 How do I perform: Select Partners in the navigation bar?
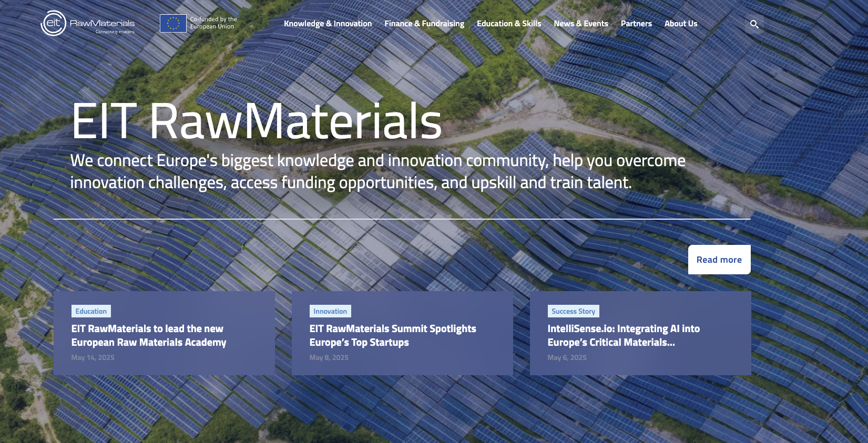click(x=636, y=24)
